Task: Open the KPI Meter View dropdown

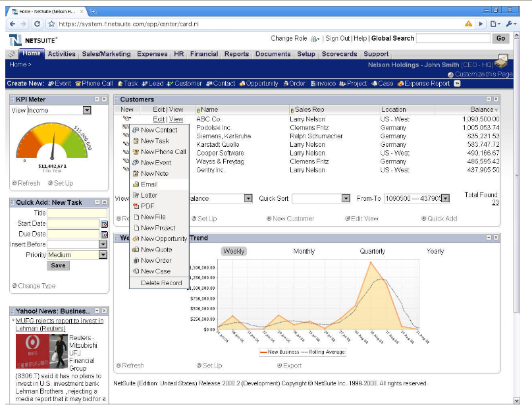Action: click(x=87, y=110)
